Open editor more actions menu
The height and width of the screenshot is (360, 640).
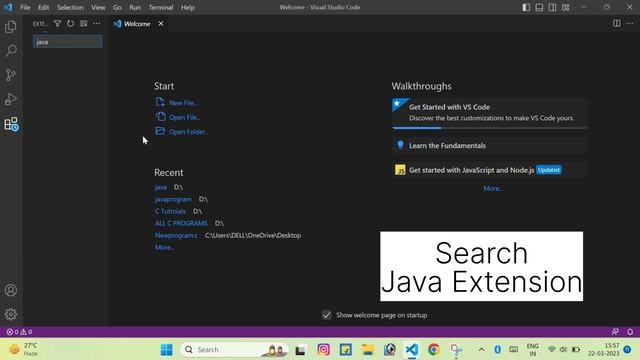(630, 24)
